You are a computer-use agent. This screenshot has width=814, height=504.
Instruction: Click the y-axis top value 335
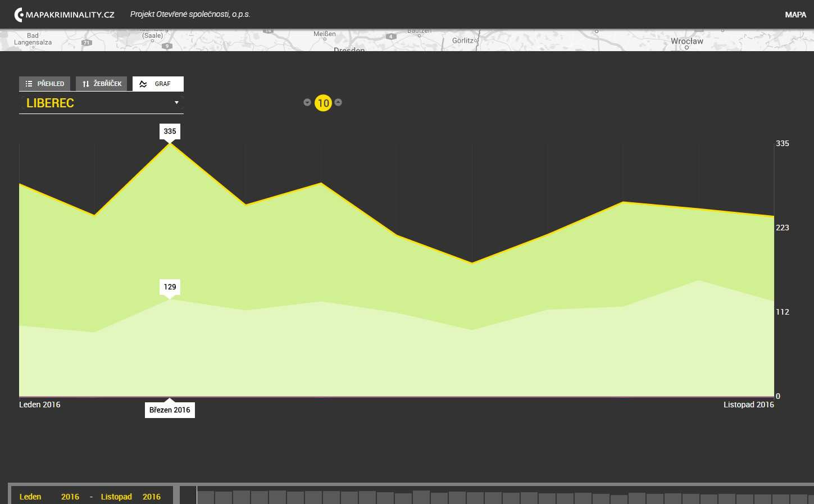point(783,143)
